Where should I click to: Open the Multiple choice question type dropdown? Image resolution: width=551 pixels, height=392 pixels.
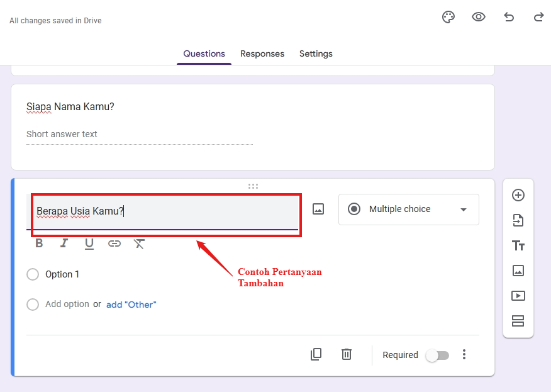click(408, 209)
